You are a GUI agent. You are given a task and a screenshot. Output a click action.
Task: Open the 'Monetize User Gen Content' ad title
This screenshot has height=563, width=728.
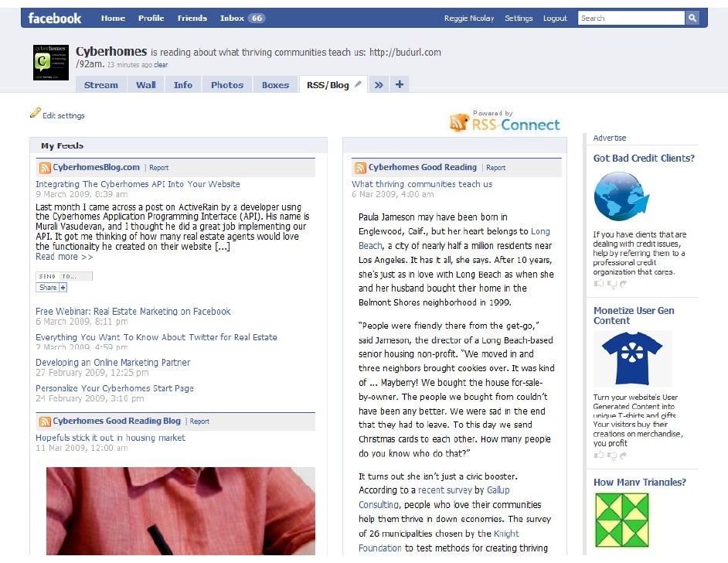pyautogui.click(x=634, y=316)
